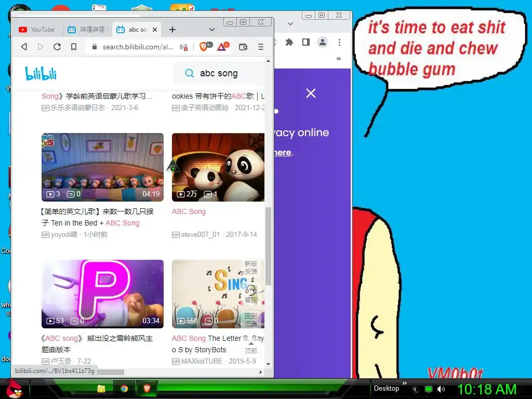Open the ABC Song title link by steve007_01

coord(189,212)
